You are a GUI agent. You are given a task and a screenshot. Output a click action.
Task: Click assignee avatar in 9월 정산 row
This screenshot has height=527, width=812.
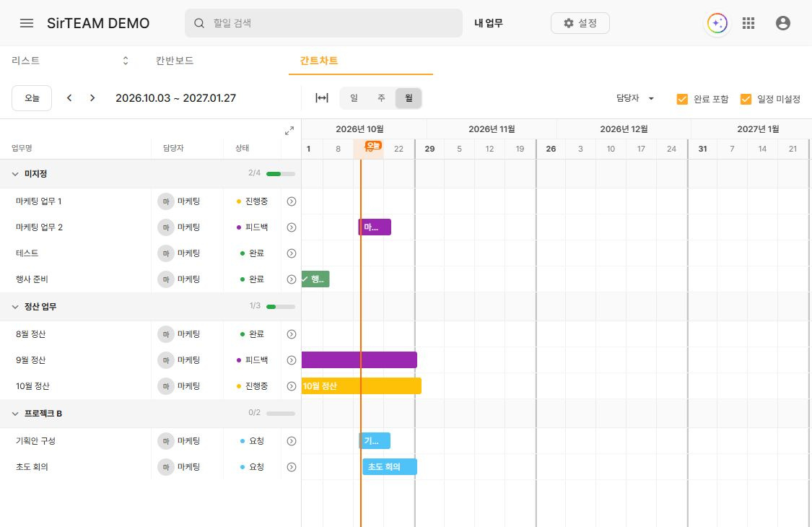[x=166, y=360]
